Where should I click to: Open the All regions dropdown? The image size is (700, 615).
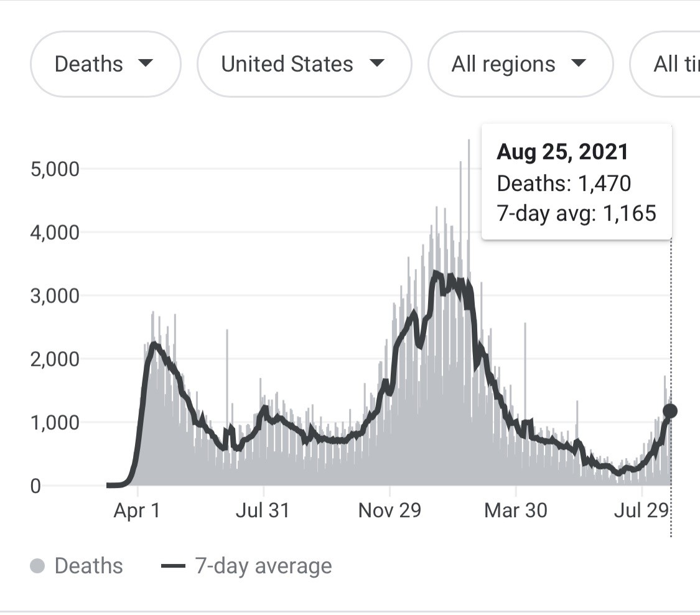(x=520, y=64)
